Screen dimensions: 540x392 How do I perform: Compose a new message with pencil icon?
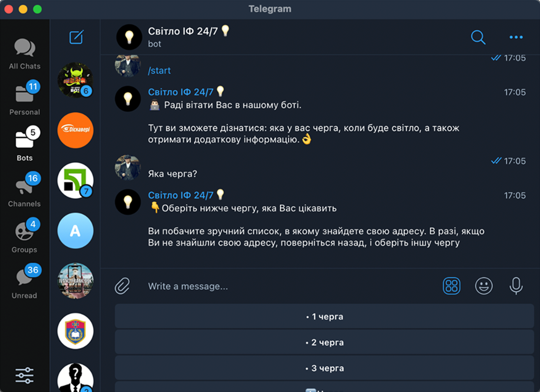tap(76, 37)
